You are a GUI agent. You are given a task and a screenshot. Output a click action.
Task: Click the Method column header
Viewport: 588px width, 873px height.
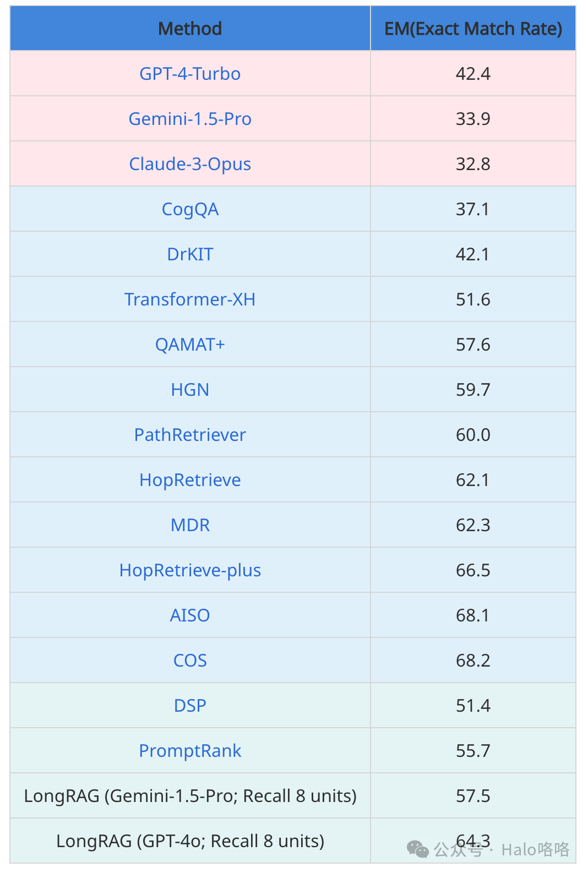(190, 29)
